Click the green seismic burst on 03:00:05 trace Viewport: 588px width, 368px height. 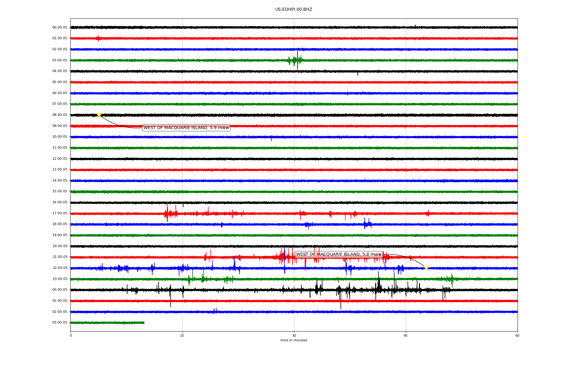[x=296, y=60]
